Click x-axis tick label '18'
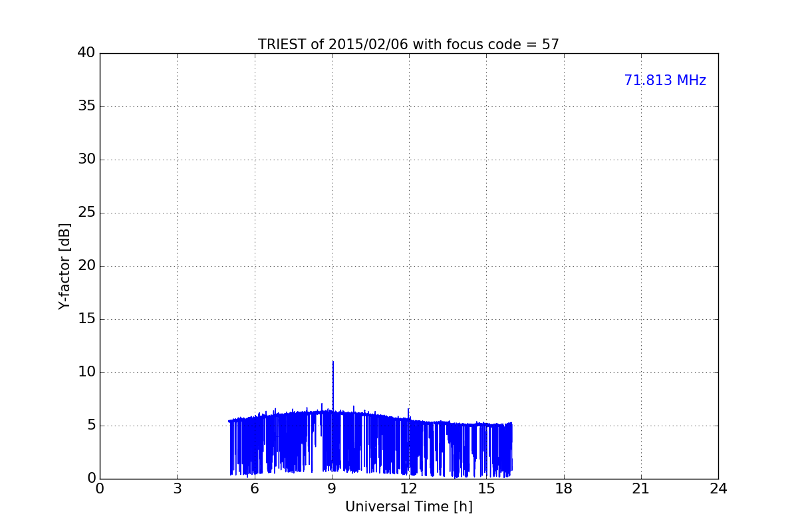Screen dimensions: 798x532 coord(564,489)
